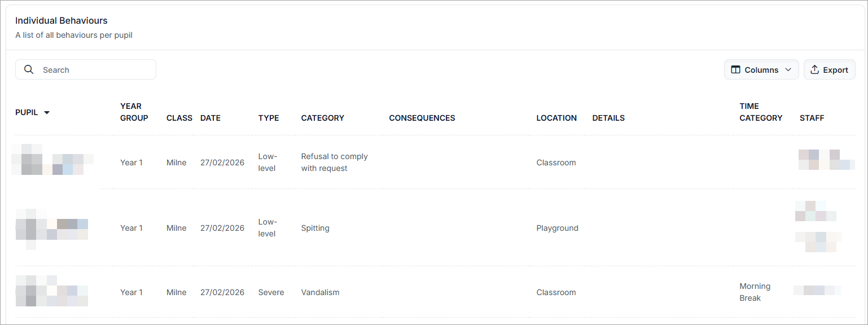This screenshot has width=868, height=325.
Task: Open the Columns dropdown chevron
Action: [788, 70]
